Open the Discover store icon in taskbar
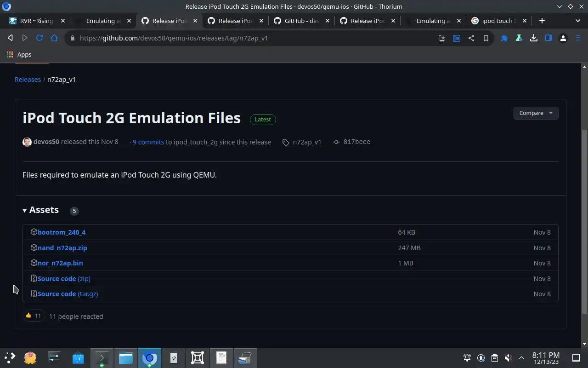The width and height of the screenshot is (588, 368). point(78,358)
